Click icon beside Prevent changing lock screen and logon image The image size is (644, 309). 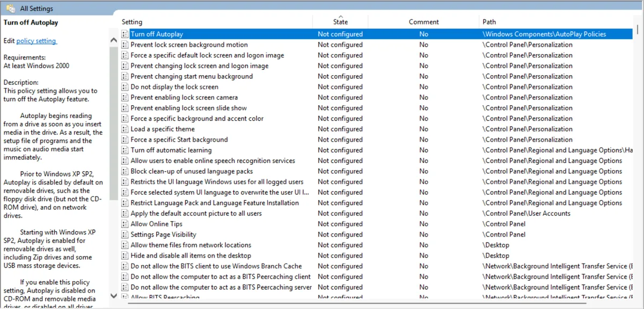[125, 65]
